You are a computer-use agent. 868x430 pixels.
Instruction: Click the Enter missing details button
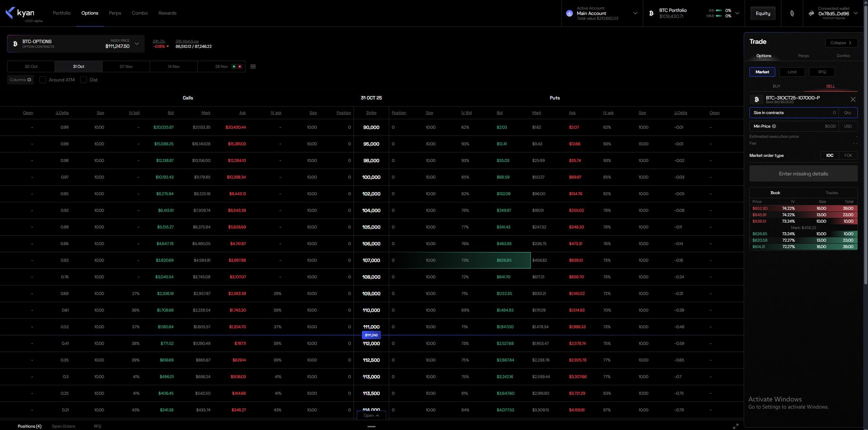pos(803,174)
